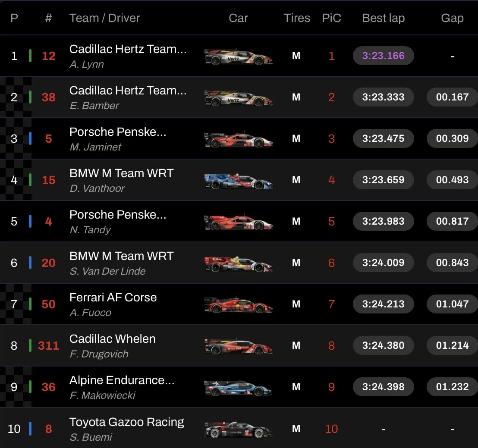Click the #311 Cadillac Whelen car image
Screen dimensions: 478x448
[238, 346]
